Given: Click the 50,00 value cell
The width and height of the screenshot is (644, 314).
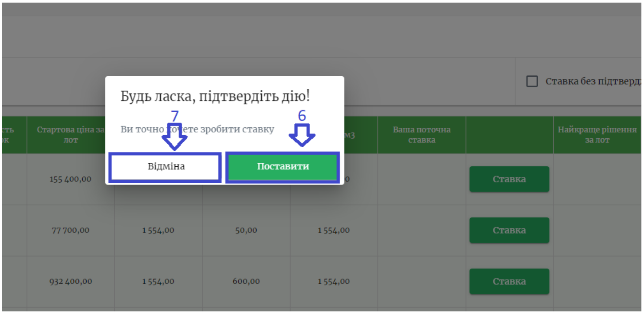Looking at the screenshot, I should click(x=246, y=230).
